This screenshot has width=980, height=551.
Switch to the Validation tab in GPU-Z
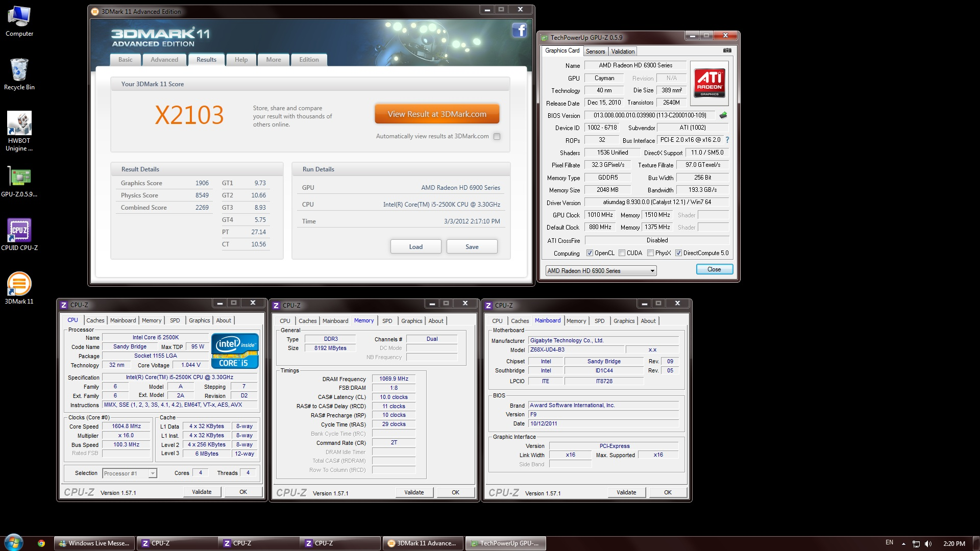coord(623,52)
